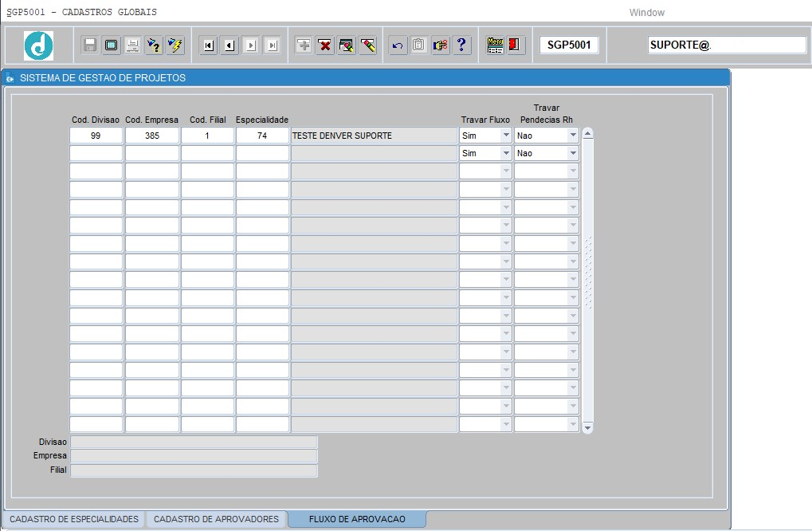This screenshot has width=812, height=531.
Task: Click the scrollbar up arrow
Action: 587,134
